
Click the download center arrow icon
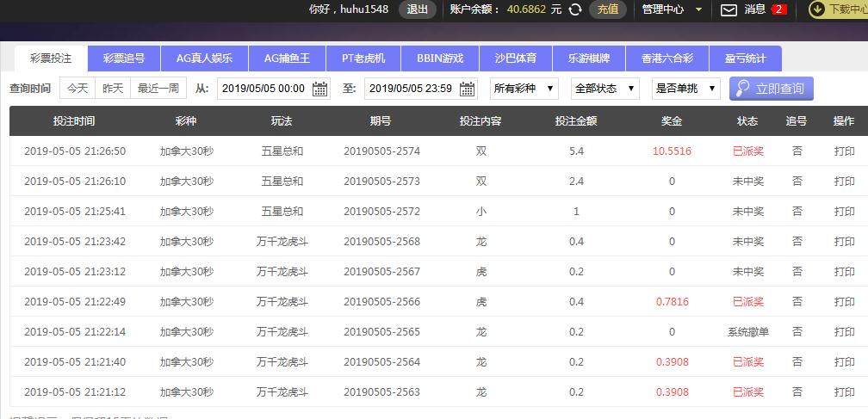(817, 9)
